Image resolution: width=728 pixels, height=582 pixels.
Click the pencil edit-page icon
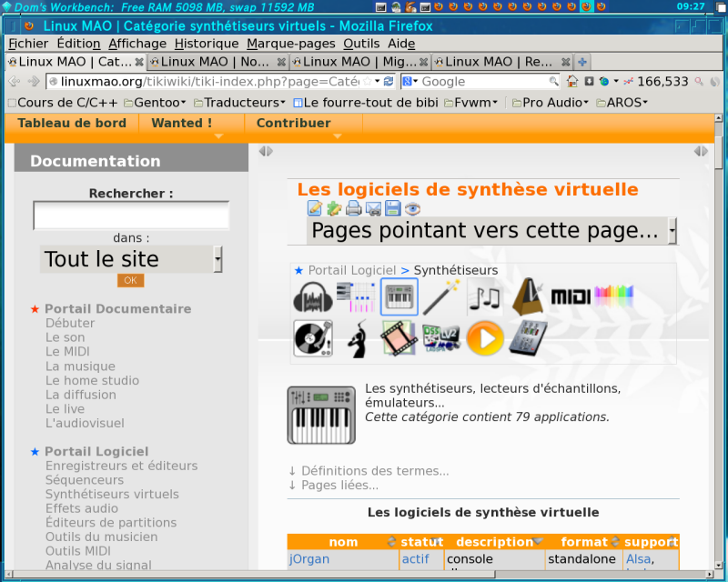click(315, 208)
